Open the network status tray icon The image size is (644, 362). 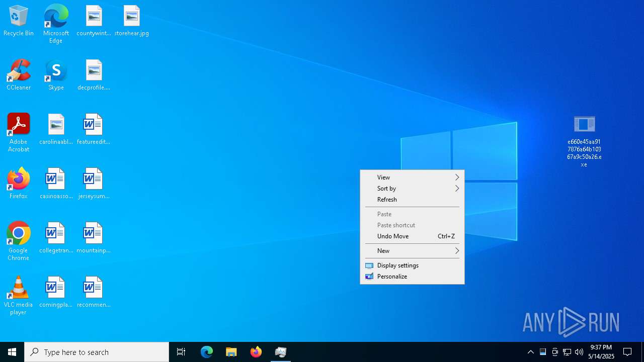tap(567, 352)
